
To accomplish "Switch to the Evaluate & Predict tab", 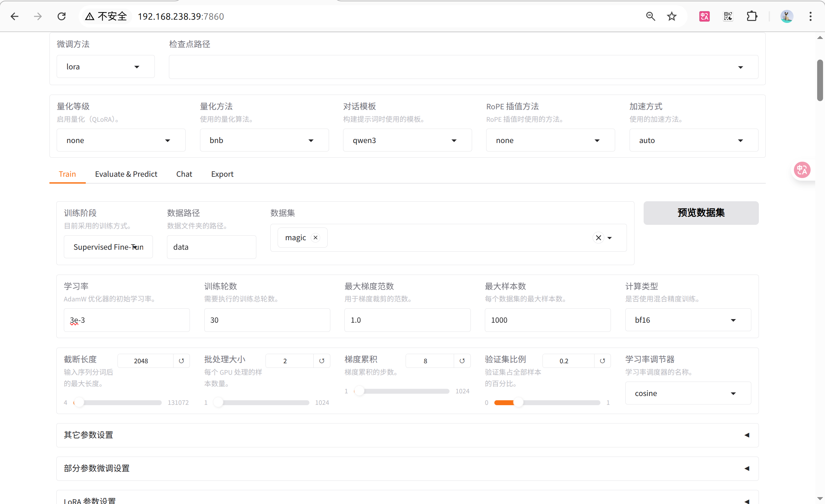I will 126,174.
